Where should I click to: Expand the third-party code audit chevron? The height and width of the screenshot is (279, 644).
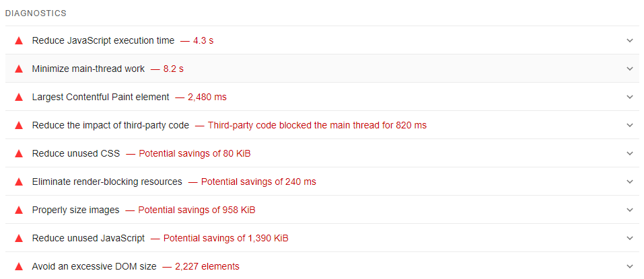(630, 125)
